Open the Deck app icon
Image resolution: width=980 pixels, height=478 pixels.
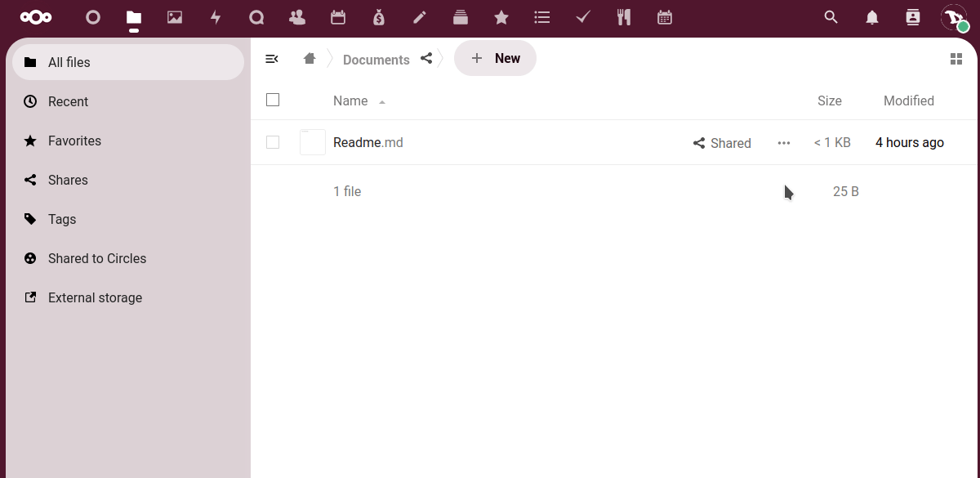click(x=461, y=17)
